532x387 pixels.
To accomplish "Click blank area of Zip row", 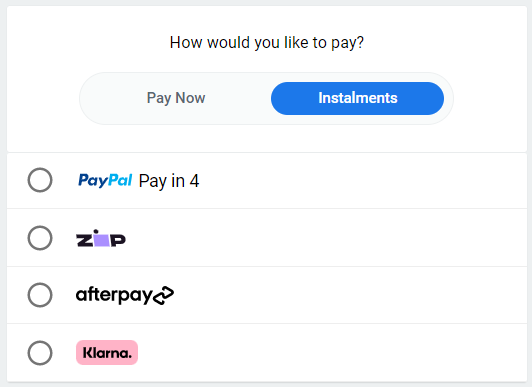I will (326, 238).
